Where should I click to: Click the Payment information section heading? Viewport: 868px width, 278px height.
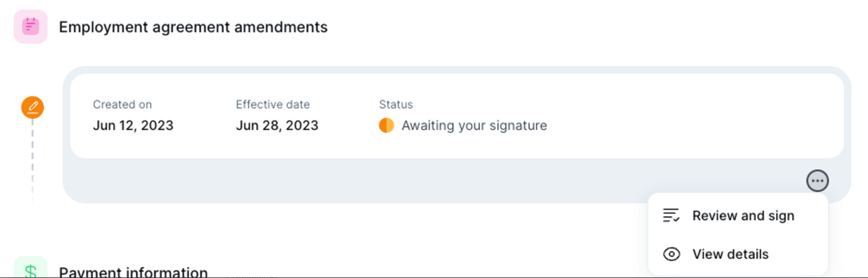pyautogui.click(x=133, y=273)
